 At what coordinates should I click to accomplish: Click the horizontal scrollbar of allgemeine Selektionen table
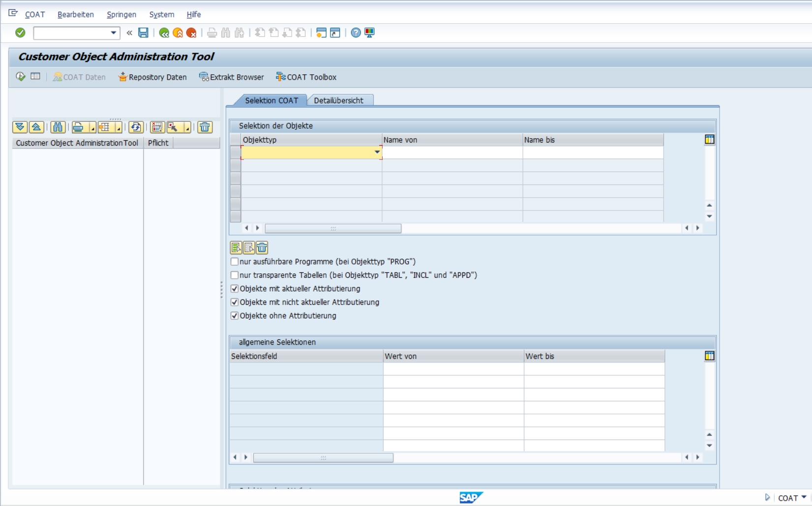click(323, 457)
